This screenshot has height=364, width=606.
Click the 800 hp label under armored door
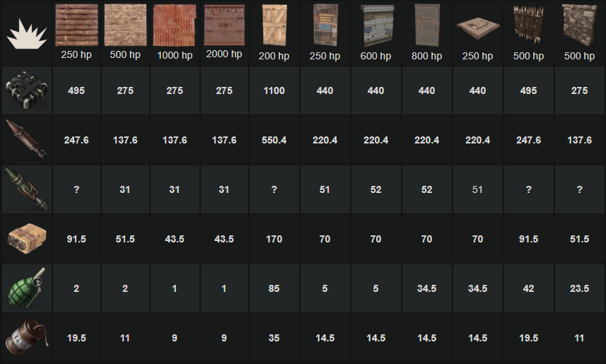tap(426, 56)
